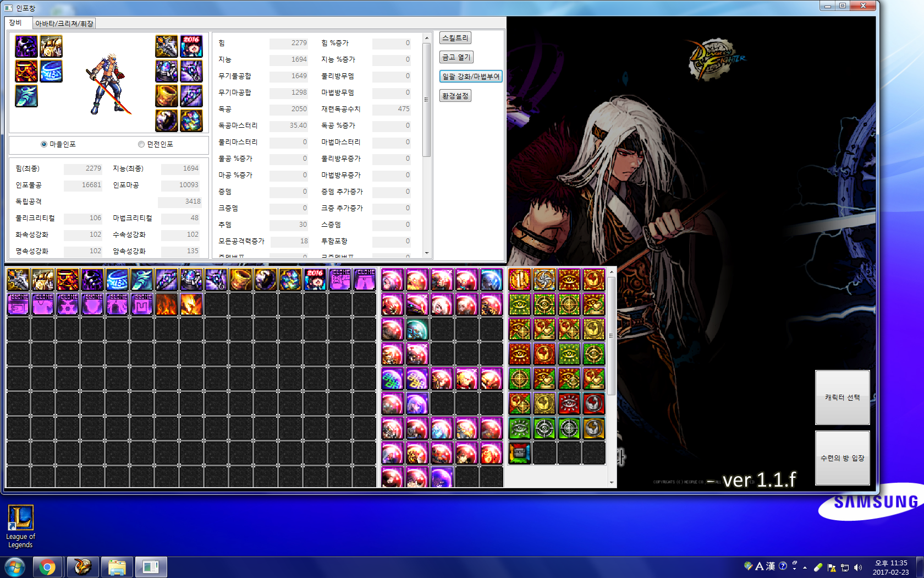Image resolution: width=924 pixels, height=578 pixels.
Task: Click the 인포물공 value 16681
Action: [83, 185]
